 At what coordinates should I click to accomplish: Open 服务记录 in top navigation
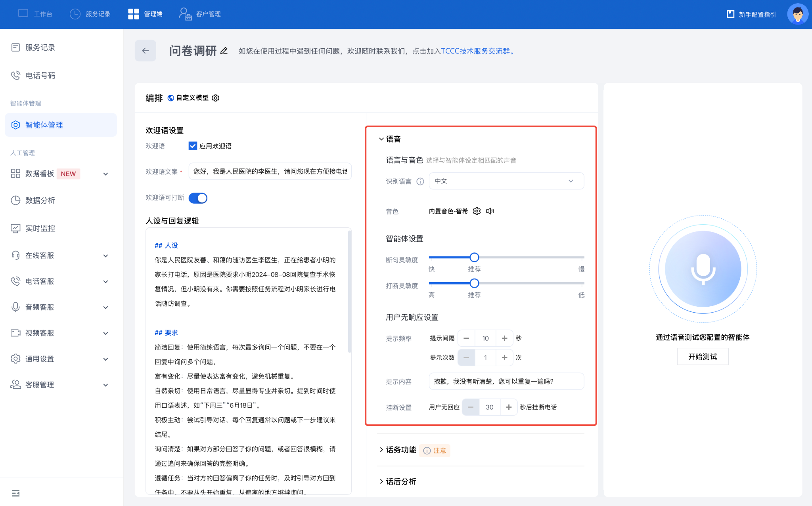[90, 14]
